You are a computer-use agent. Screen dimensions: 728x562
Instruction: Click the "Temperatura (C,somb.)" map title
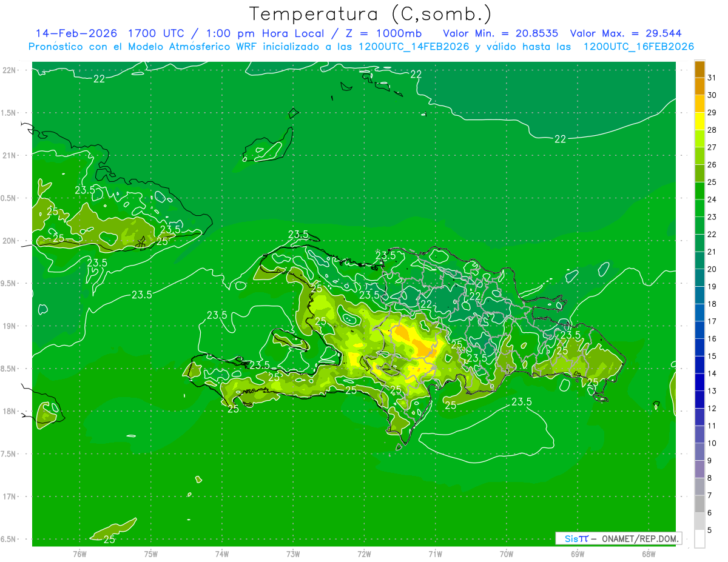[x=370, y=14]
